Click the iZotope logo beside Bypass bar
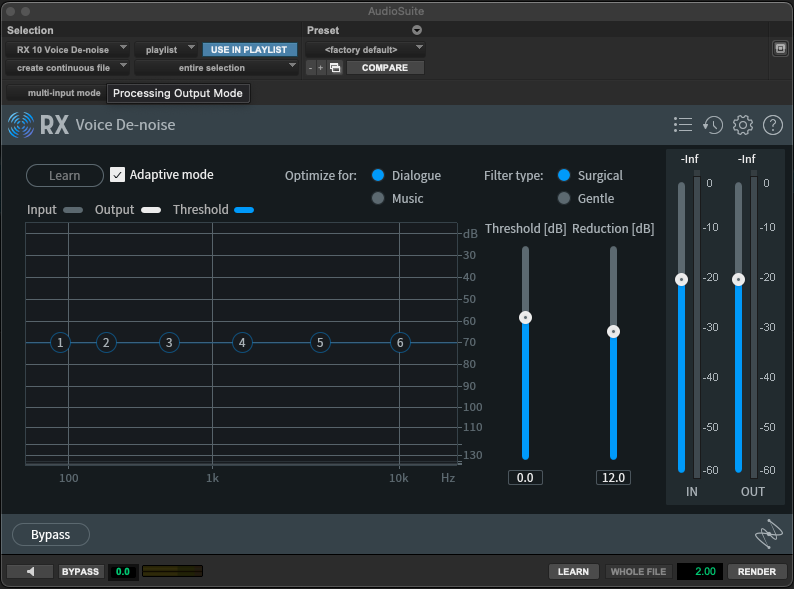Viewport: 794px width, 589px height. (769, 534)
